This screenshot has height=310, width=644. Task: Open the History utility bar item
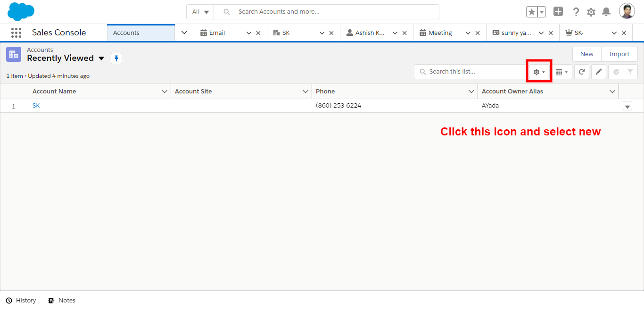click(21, 301)
